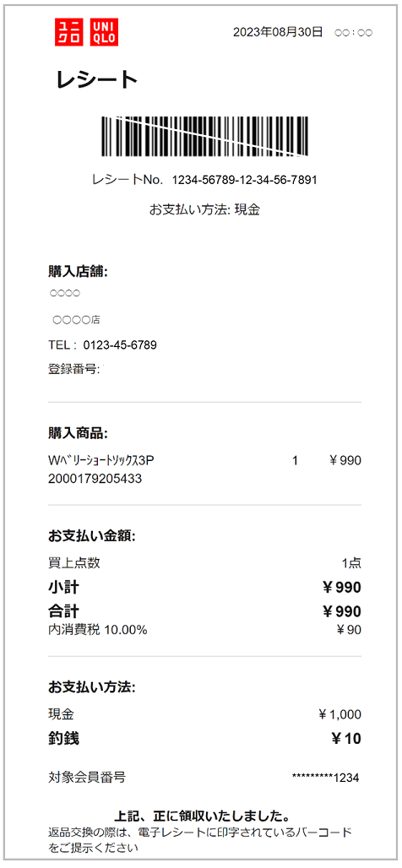Click the 小計 amount ¥990
The image size is (402, 868).
coord(342,588)
